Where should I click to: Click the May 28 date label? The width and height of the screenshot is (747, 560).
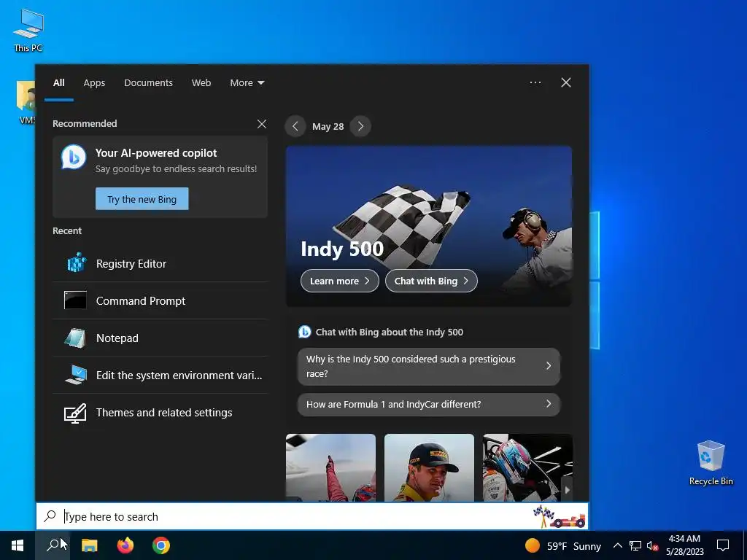(328, 127)
